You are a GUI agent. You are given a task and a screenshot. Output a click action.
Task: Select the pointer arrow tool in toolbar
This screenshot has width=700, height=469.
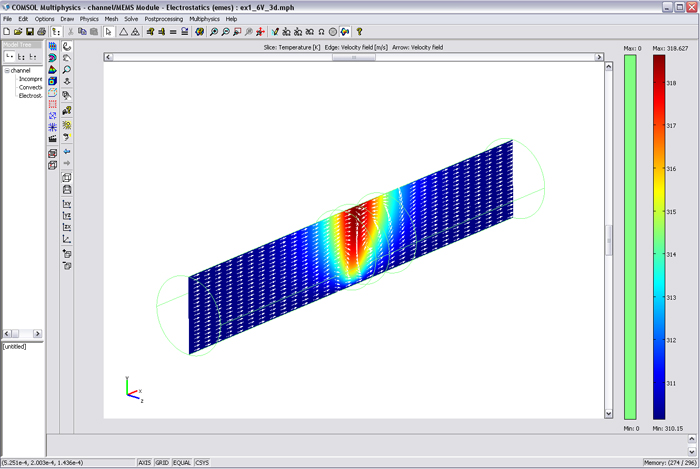click(108, 32)
